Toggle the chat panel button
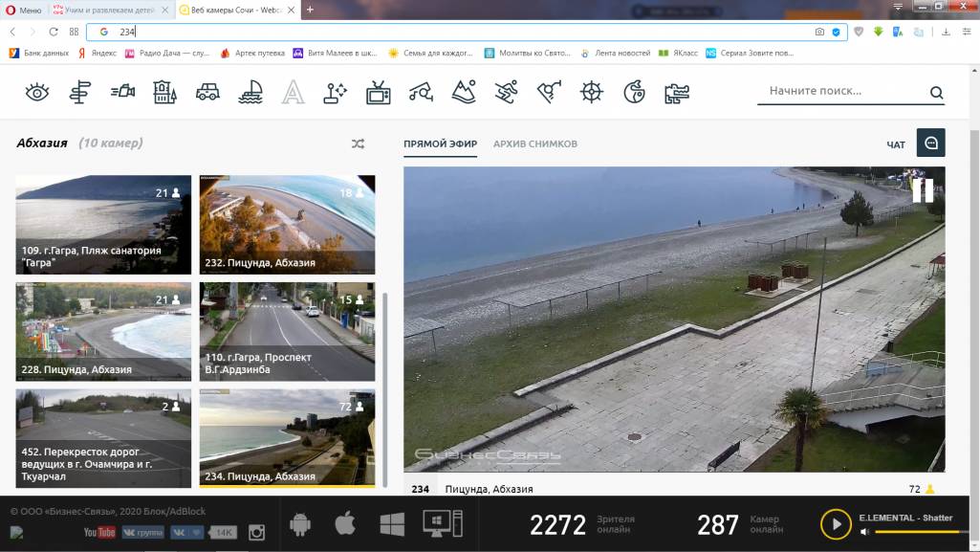Image resolution: width=980 pixels, height=552 pixels. (x=930, y=143)
